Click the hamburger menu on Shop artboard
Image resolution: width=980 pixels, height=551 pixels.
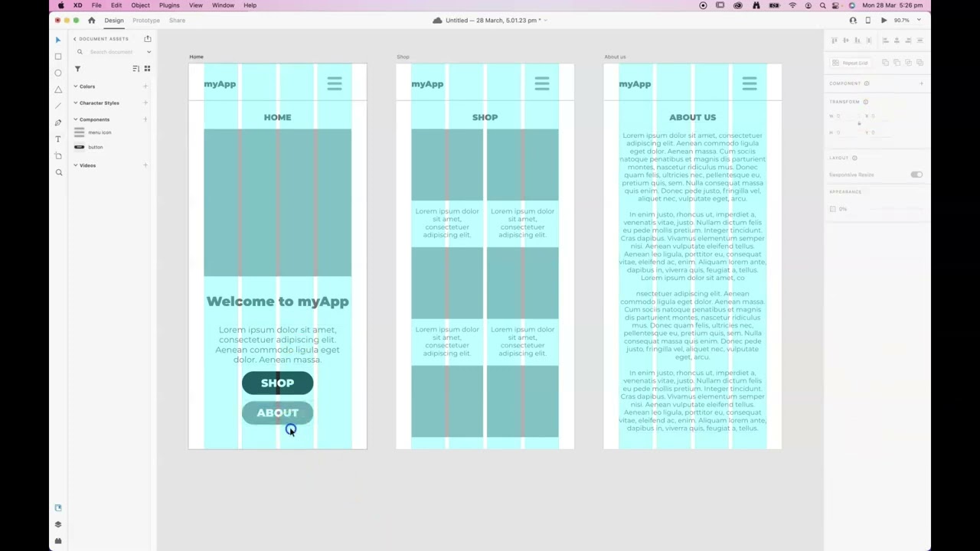click(542, 84)
